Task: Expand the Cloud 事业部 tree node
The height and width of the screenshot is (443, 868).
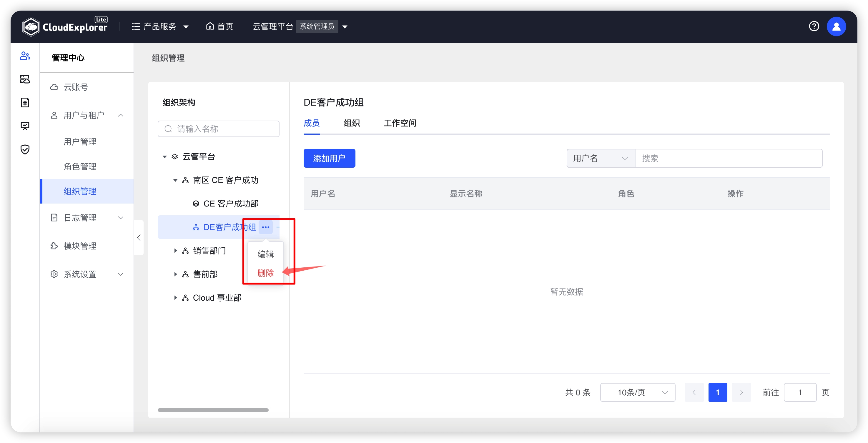Action: pos(176,298)
